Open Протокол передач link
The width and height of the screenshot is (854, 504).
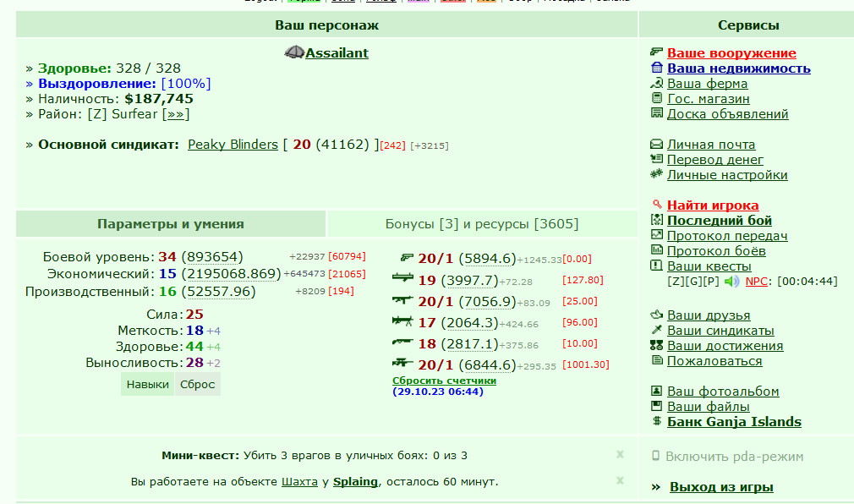coord(727,236)
